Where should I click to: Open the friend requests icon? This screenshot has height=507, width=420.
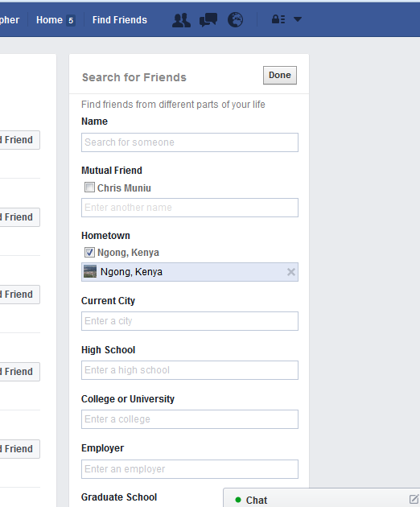(181, 20)
